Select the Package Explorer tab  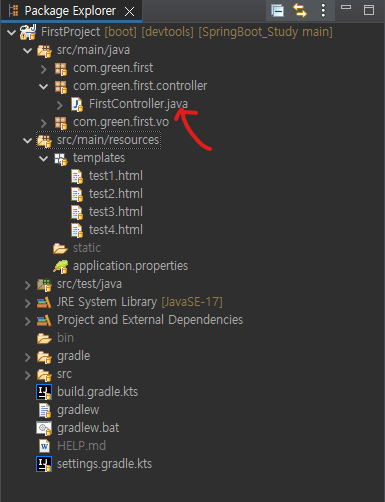tap(71, 11)
